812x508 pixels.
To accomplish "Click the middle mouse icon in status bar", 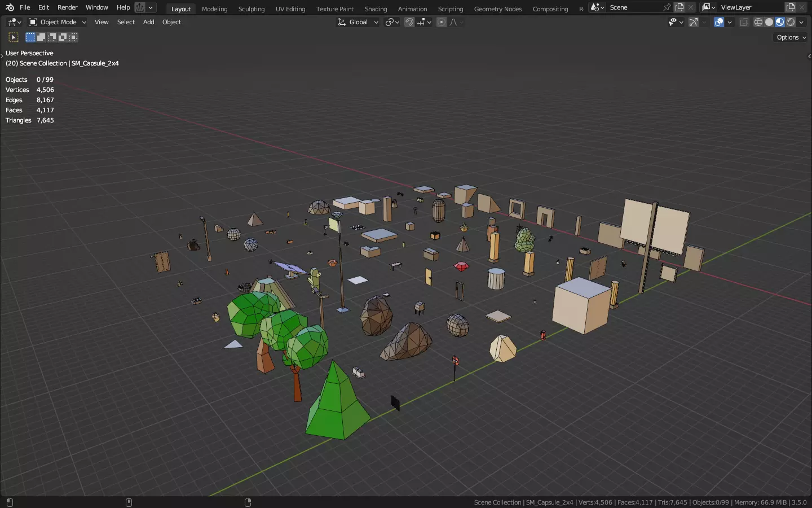I will point(129,502).
